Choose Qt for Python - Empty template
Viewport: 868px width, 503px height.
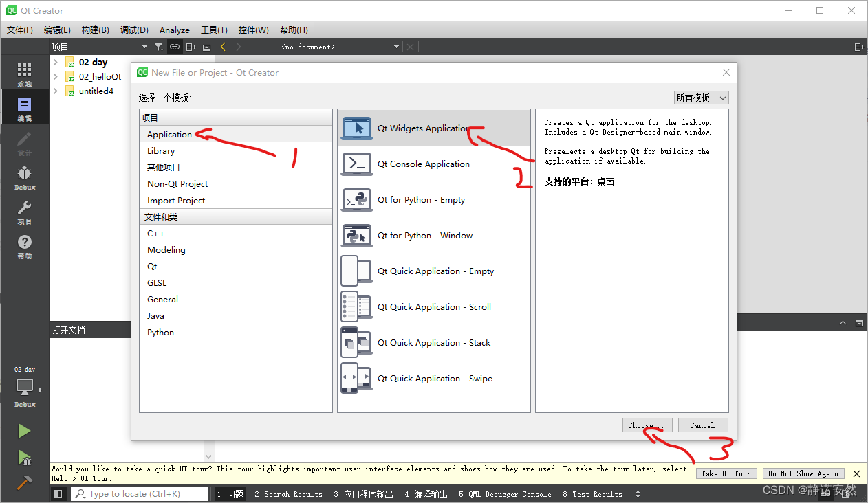click(434, 199)
